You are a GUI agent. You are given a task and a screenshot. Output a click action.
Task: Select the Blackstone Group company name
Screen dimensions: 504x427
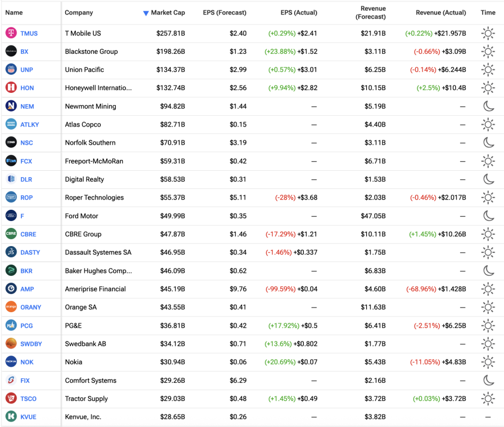pyautogui.click(x=91, y=51)
